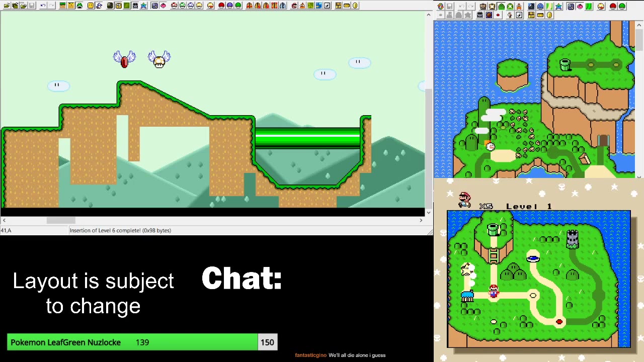Click the basketball-like sphere icon in overworld editor

click(489, 15)
